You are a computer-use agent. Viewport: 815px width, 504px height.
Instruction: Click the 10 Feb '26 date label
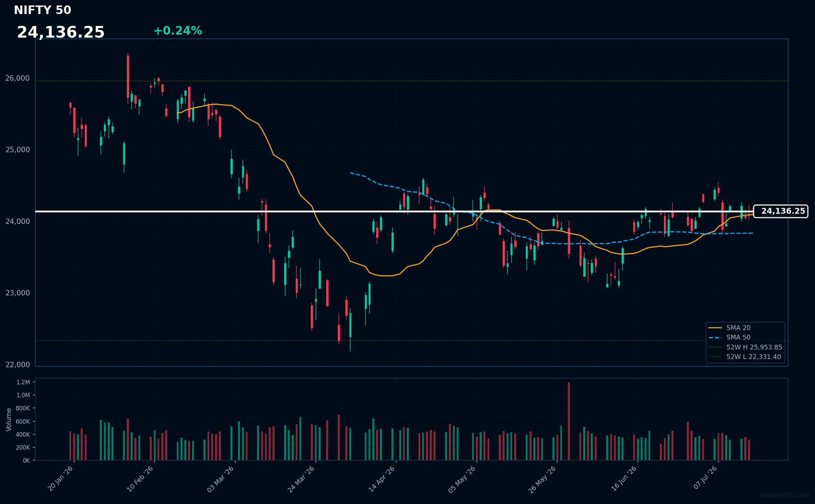point(141,479)
